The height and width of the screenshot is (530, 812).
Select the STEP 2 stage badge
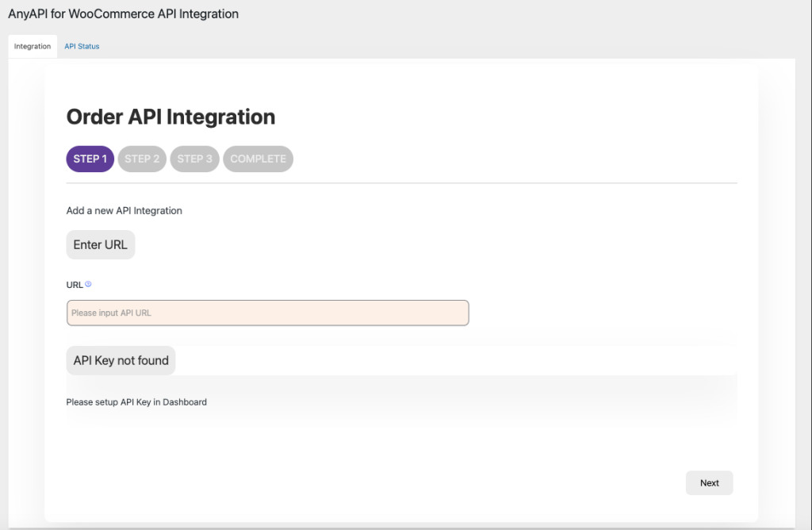click(142, 159)
